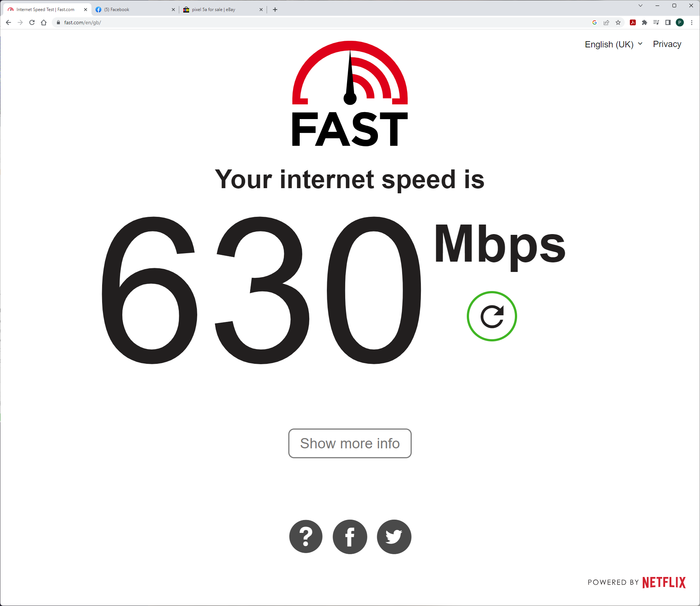This screenshot has width=700, height=606.
Task: Share result via Twitter bird icon
Action: tap(394, 537)
